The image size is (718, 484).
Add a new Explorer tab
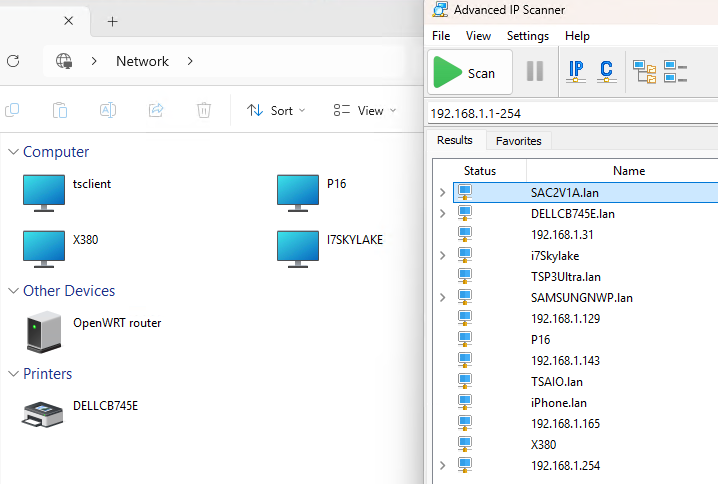pyautogui.click(x=113, y=21)
